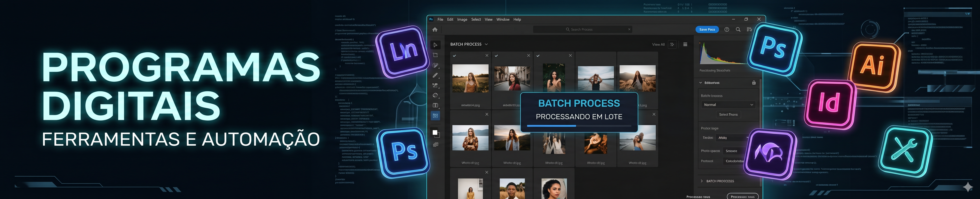Open the hamburger list menu icon
Viewport: 980px width, 199px height.
[x=685, y=45]
